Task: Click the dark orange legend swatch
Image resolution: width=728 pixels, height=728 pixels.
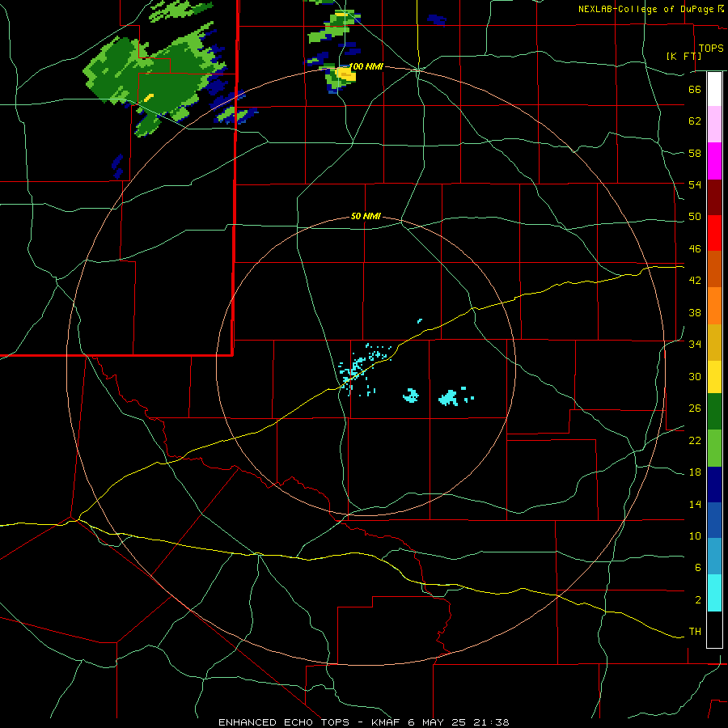Action: (x=714, y=269)
